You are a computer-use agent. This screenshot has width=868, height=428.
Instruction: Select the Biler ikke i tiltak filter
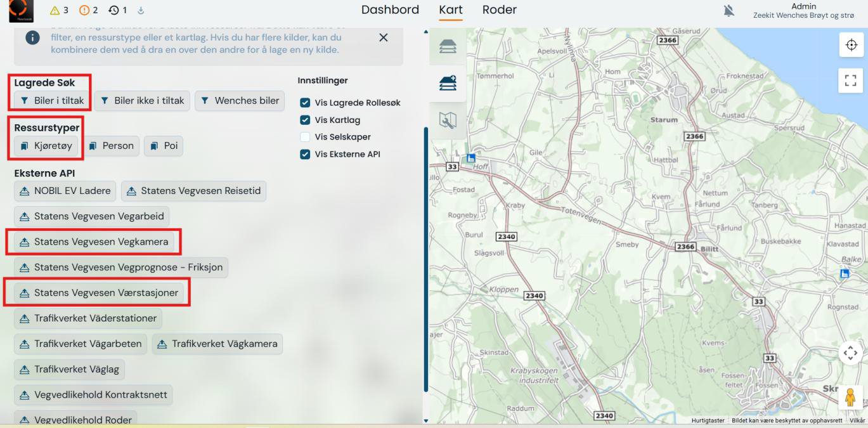[142, 101]
